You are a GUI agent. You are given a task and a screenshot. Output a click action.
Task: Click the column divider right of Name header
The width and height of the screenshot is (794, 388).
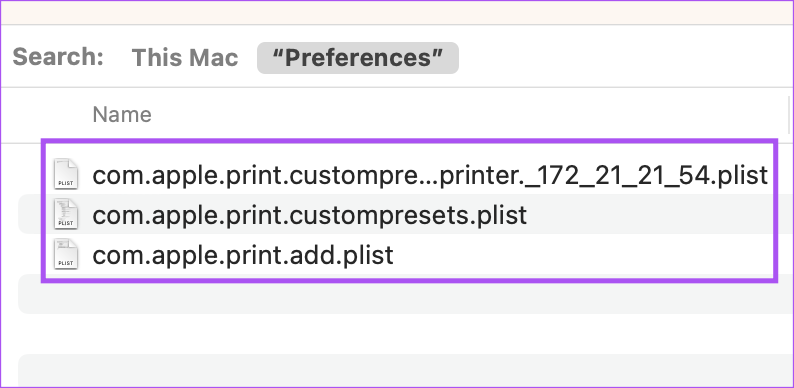pos(789,114)
